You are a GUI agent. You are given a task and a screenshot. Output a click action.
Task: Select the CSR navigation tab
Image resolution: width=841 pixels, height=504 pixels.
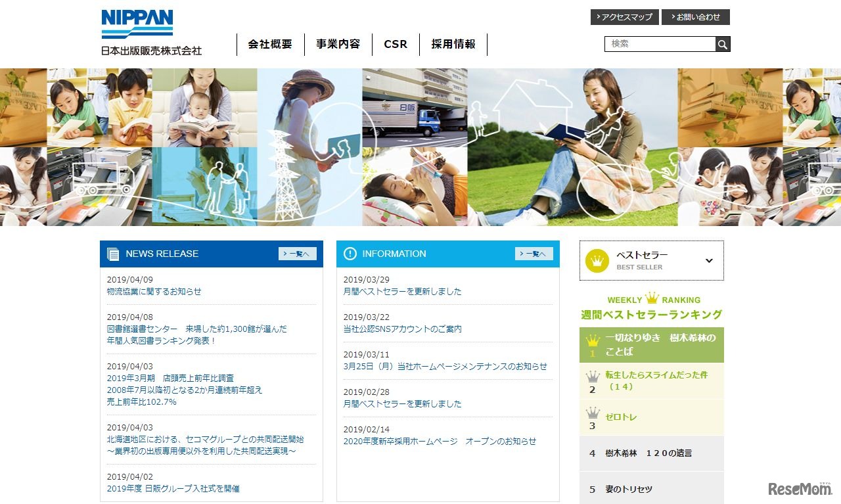[x=395, y=44]
